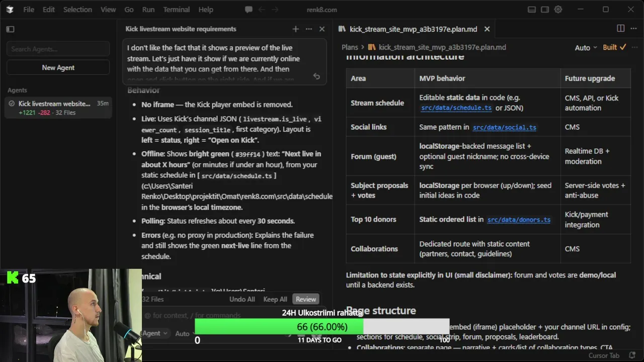Image resolution: width=644 pixels, height=362 pixels.
Task: Open the View menu
Action: coord(108,10)
